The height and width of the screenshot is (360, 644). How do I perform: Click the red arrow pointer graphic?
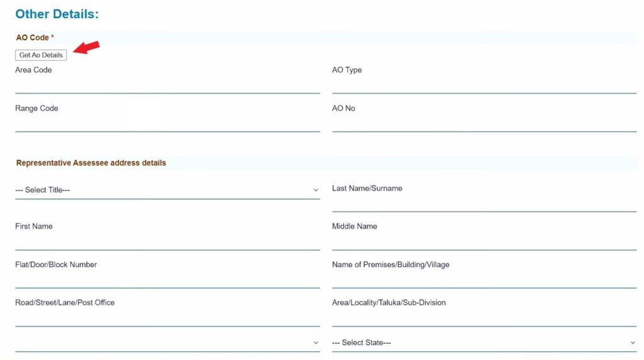87,48
